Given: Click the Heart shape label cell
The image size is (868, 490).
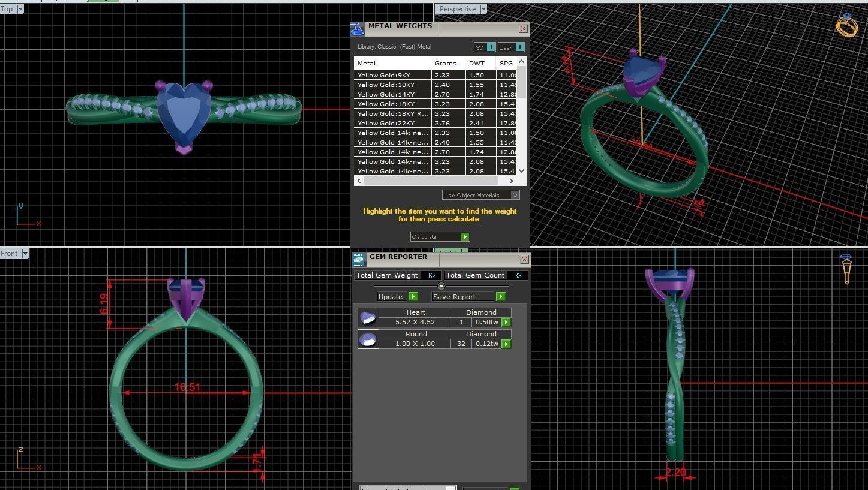Looking at the screenshot, I should (416, 312).
